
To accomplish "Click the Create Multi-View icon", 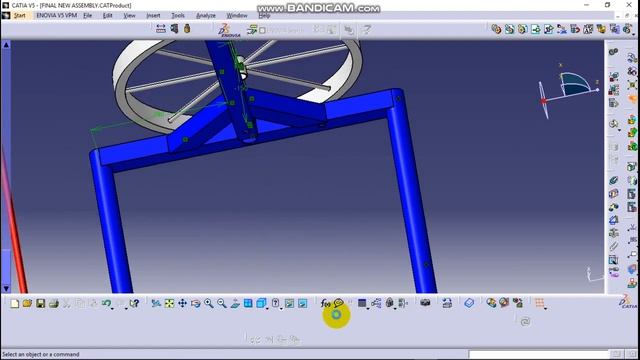I will coord(248,303).
